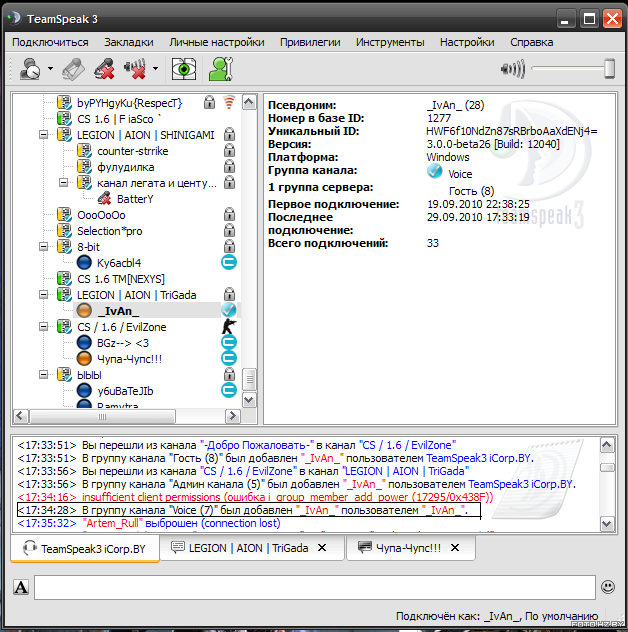Open the Connect button's dropdown arrow
The height and width of the screenshot is (632, 628).
point(50,69)
